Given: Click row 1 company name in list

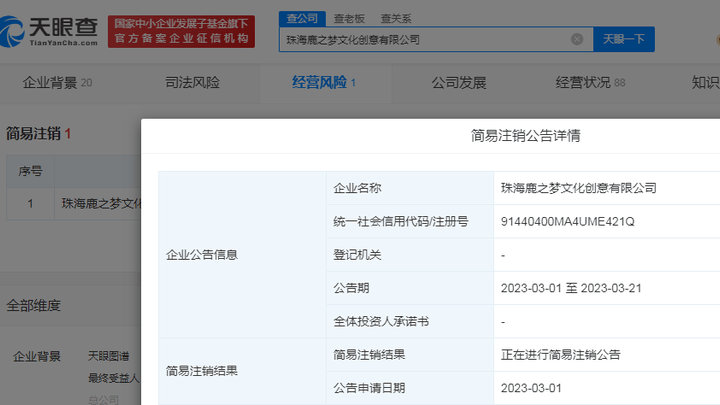Looking at the screenshot, I should tap(101, 203).
